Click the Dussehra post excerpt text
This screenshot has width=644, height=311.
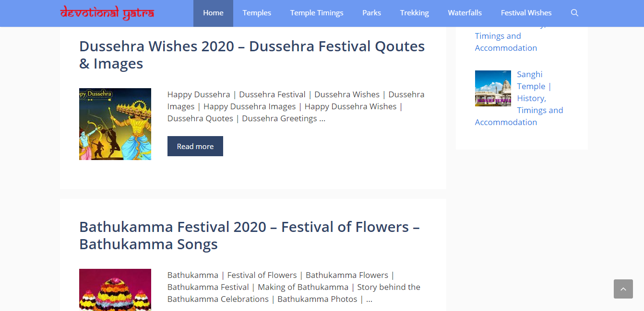[296, 106]
